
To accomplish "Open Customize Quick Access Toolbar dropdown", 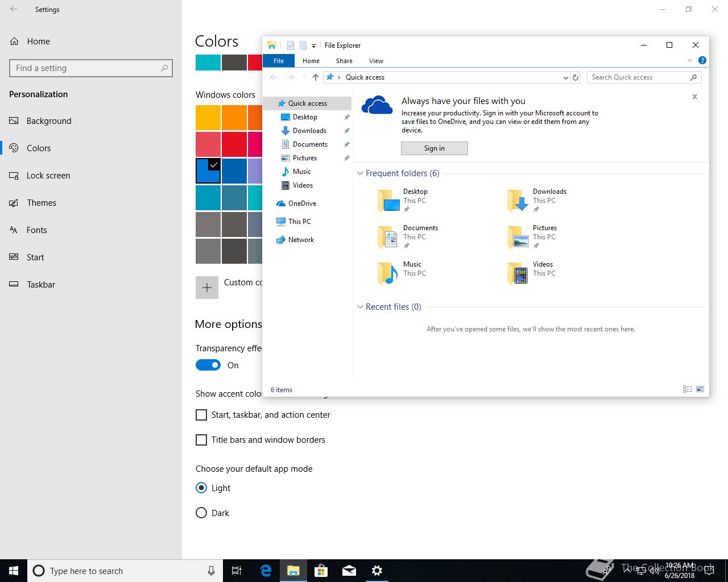I will 313,46.
